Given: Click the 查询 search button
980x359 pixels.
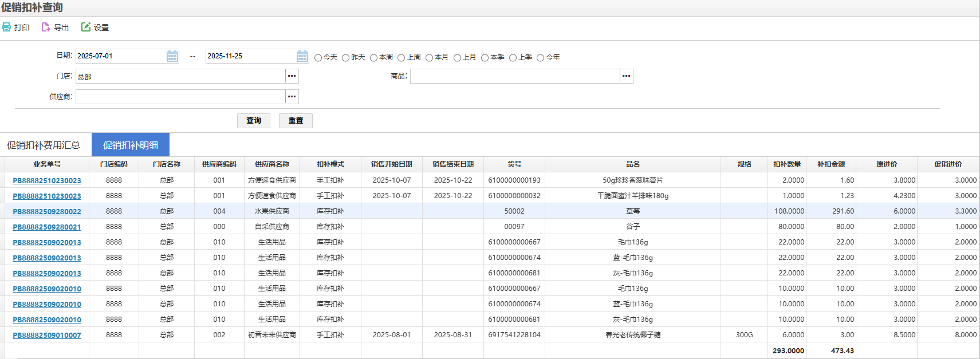Looking at the screenshot, I should pyautogui.click(x=254, y=121).
